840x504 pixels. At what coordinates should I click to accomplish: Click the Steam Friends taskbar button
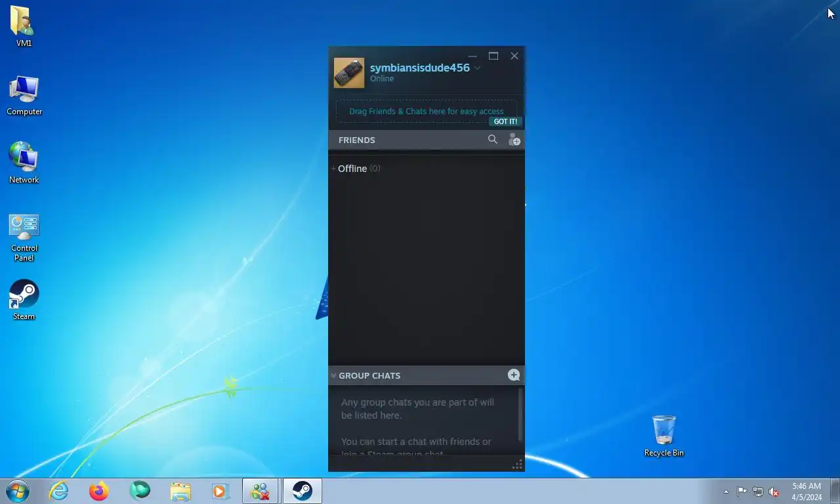click(x=261, y=491)
